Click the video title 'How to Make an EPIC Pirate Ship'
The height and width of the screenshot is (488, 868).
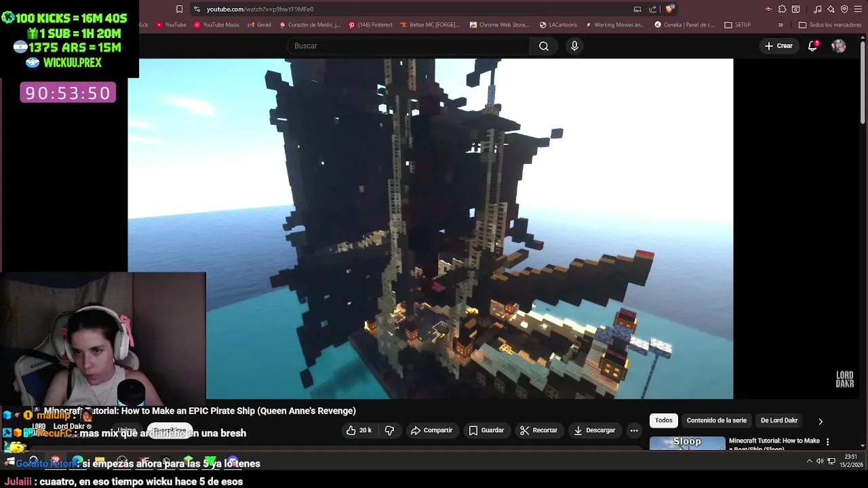pyautogui.click(x=200, y=411)
